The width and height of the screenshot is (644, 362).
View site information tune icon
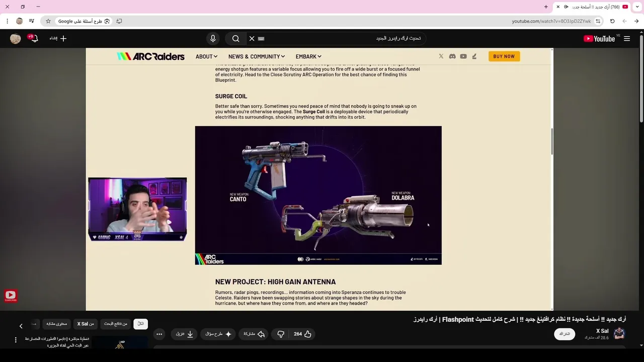(598, 21)
